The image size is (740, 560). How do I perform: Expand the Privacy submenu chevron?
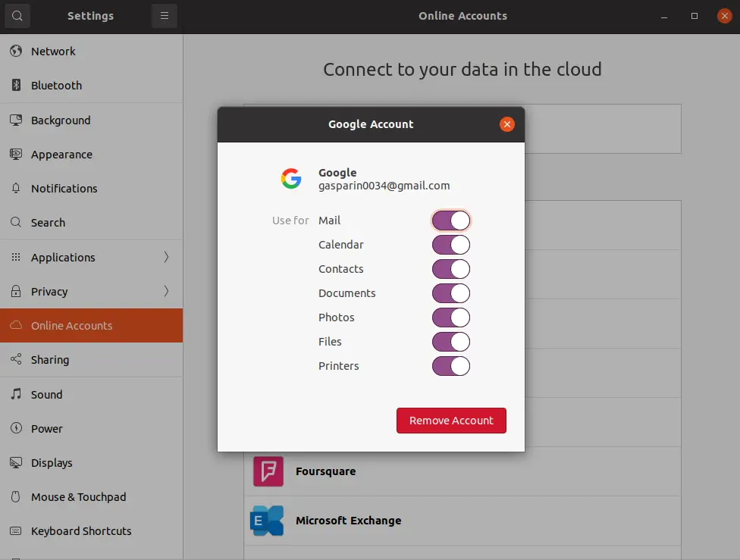(x=166, y=291)
